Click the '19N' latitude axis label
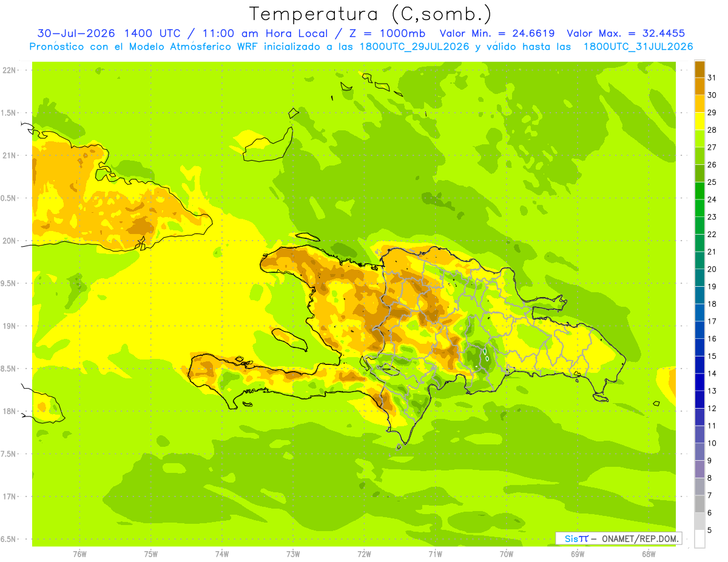This screenshot has height=562, width=728. (x=8, y=326)
